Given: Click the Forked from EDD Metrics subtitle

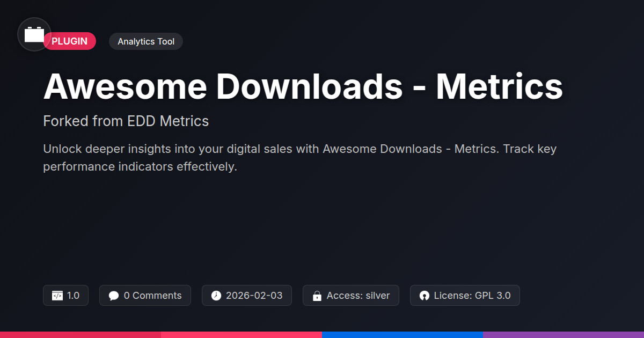Looking at the screenshot, I should pyautogui.click(x=126, y=121).
